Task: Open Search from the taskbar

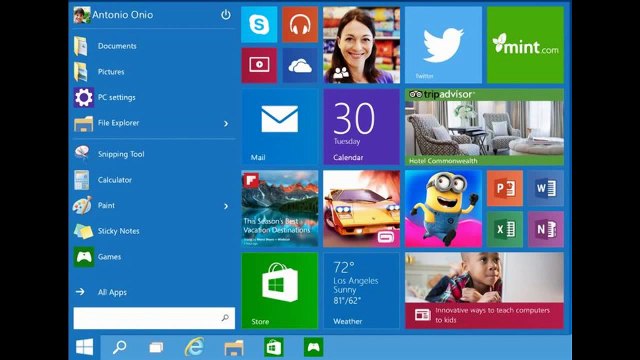Action: tap(119, 347)
